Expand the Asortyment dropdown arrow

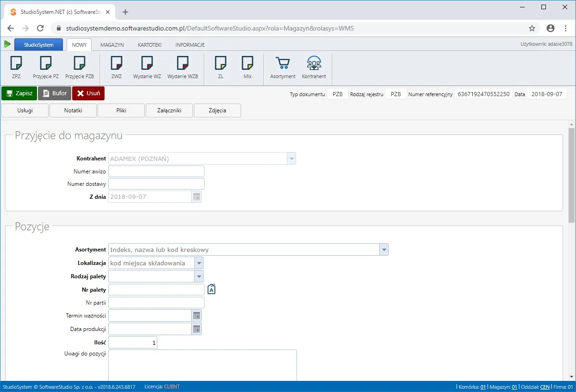coord(384,250)
